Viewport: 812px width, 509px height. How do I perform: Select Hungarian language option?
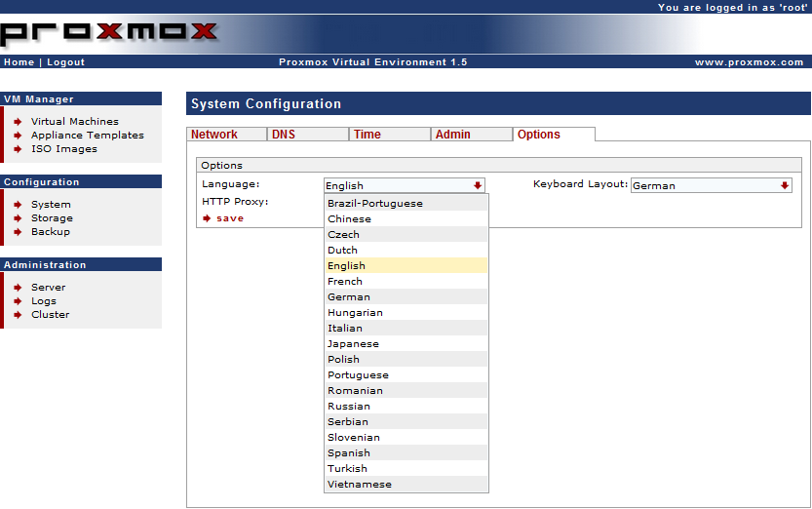pos(406,312)
